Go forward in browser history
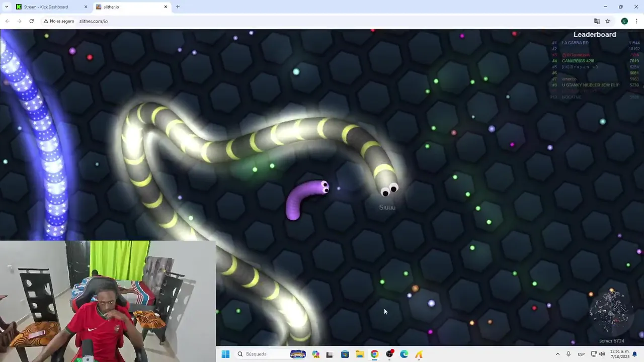This screenshot has height=362, width=644. (19, 21)
